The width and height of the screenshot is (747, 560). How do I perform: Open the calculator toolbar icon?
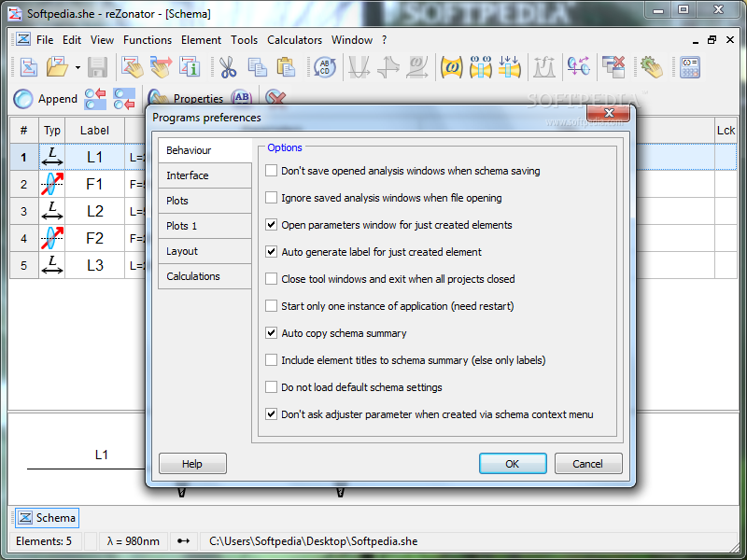(x=690, y=67)
